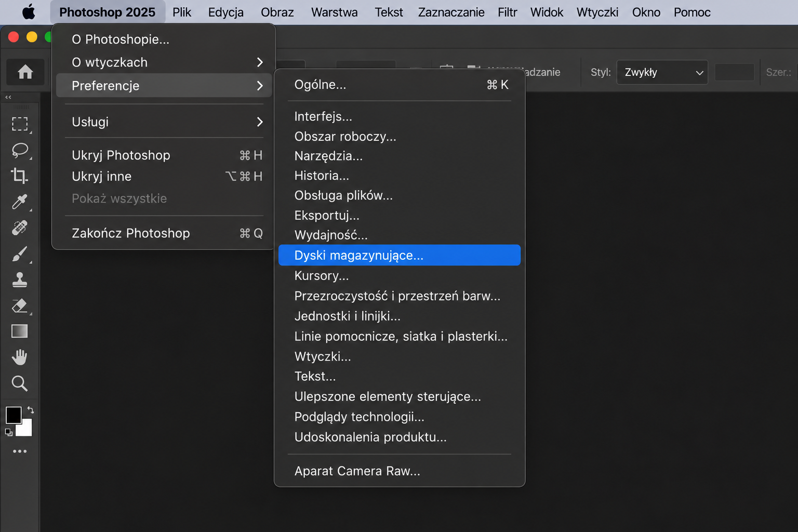798x532 pixels.
Task: Open the Photoshop 2025 menu
Action: pyautogui.click(x=107, y=12)
